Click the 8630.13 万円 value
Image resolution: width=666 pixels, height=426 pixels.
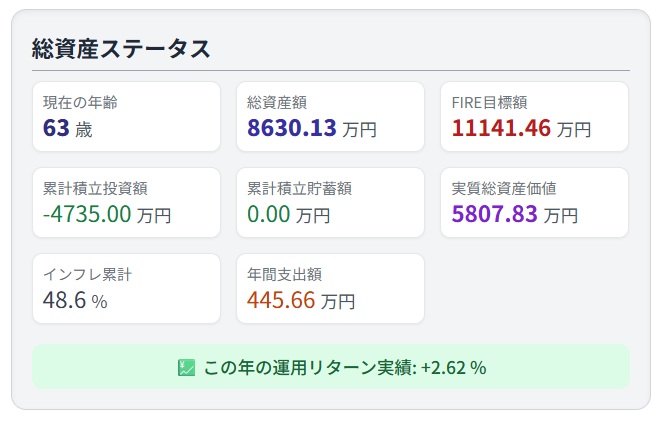[x=312, y=128]
